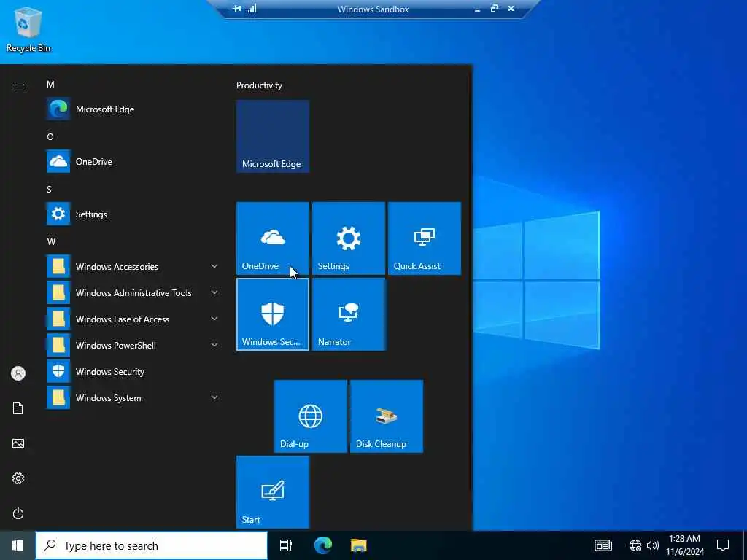Open Settings gear in the Start sidebar
The image size is (747, 560).
(x=18, y=478)
